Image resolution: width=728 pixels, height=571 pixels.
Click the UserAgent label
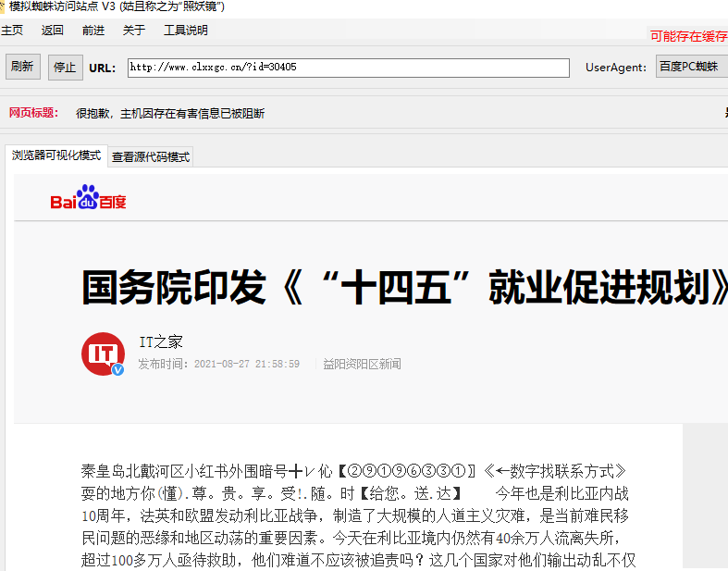click(x=616, y=68)
